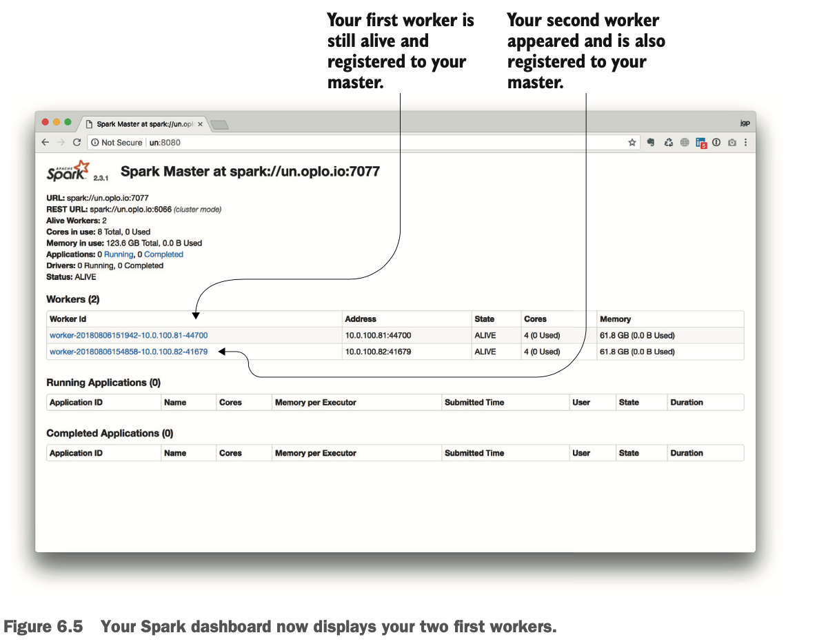Click the Drivers: 0 Running line
The image size is (837, 644).
[105, 265]
